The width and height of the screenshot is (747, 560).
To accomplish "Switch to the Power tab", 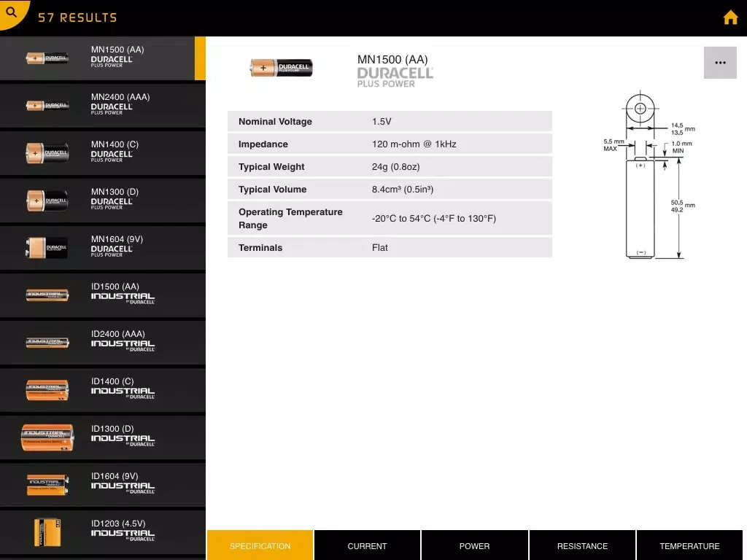I will (474, 545).
